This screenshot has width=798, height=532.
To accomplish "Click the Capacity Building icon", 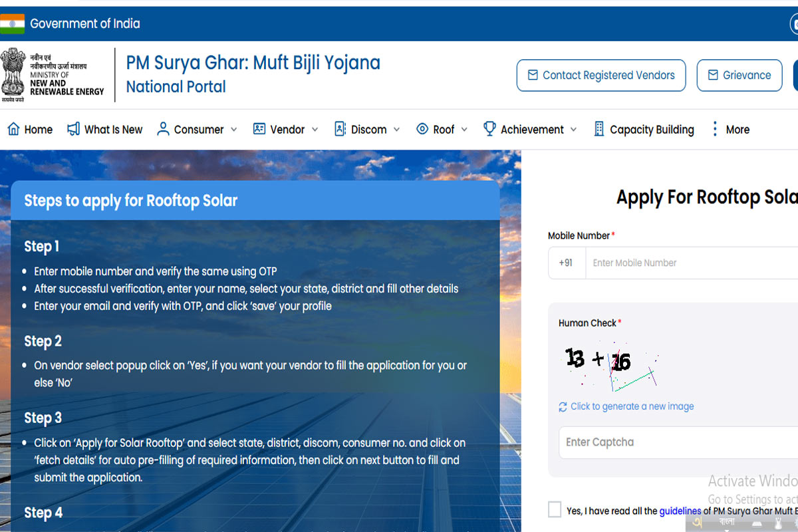I will click(598, 129).
